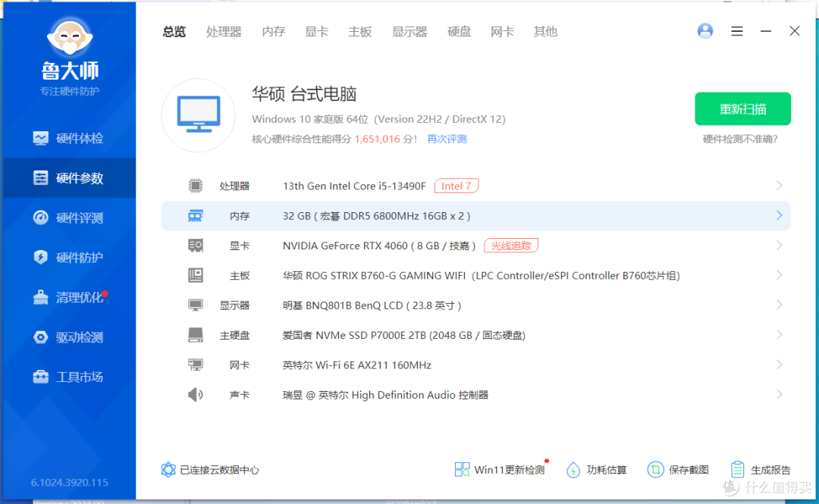The width and height of the screenshot is (819, 504).
Task: Click the 显卡 graphics card icon
Action: pos(196,246)
